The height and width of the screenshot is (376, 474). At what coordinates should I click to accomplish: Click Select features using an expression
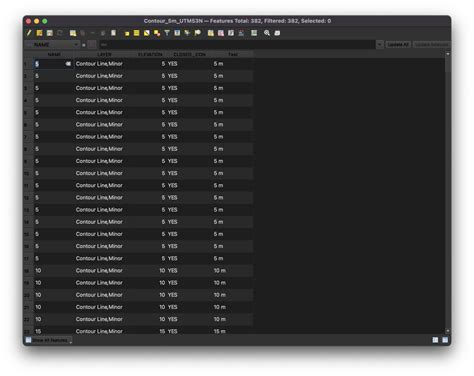(x=127, y=33)
